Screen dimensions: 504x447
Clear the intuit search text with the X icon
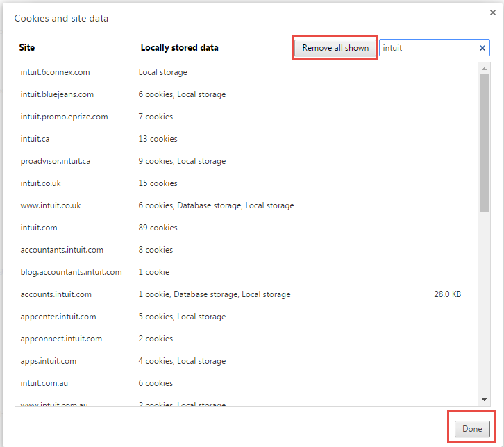(482, 48)
